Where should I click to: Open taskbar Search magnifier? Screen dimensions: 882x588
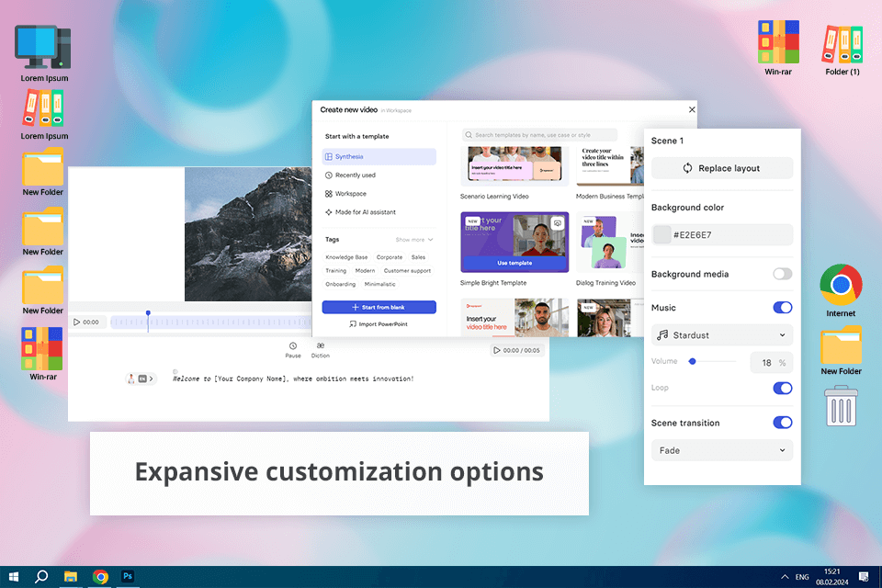[41, 577]
